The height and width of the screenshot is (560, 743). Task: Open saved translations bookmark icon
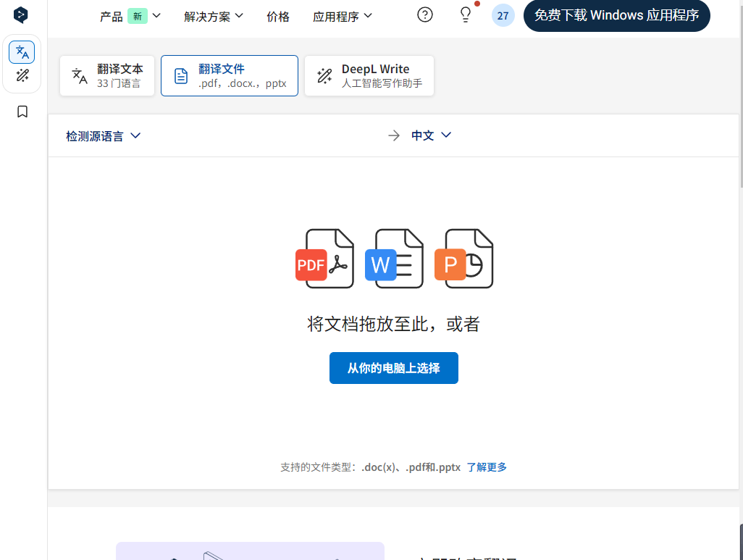click(x=22, y=112)
